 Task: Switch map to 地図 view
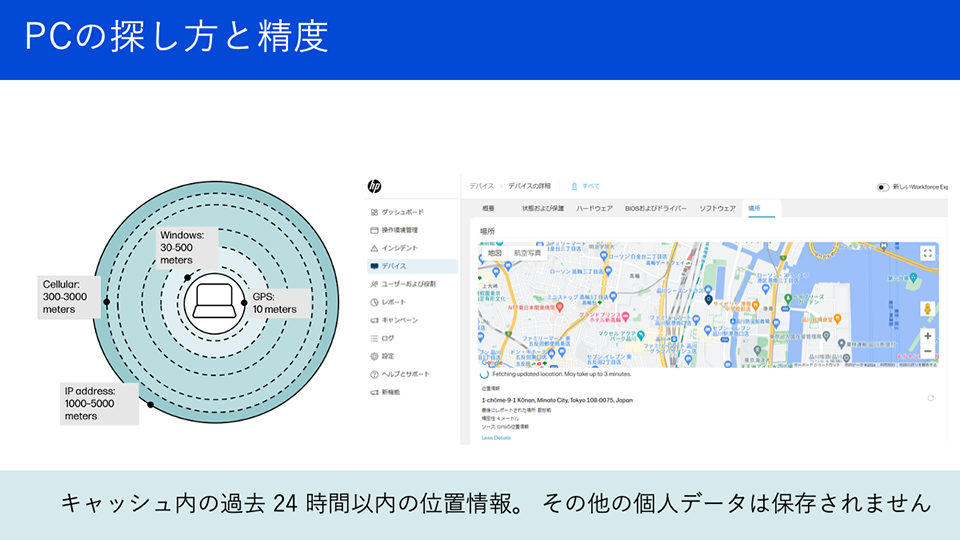point(495,253)
